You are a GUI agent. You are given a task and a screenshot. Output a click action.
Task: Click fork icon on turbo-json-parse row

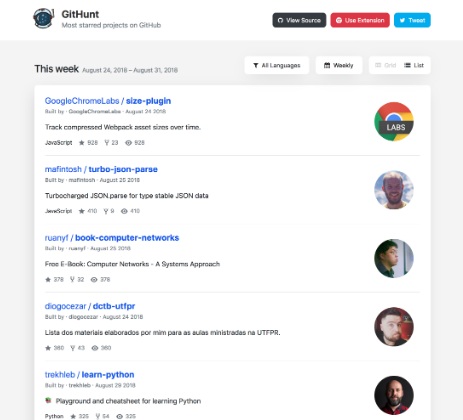pyautogui.click(x=106, y=211)
